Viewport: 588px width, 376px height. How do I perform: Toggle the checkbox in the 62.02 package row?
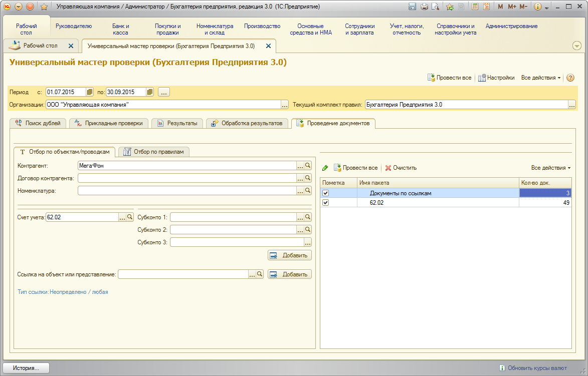point(325,203)
